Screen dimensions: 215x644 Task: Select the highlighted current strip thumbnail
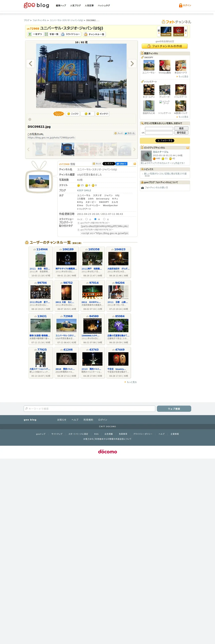coord(68,149)
